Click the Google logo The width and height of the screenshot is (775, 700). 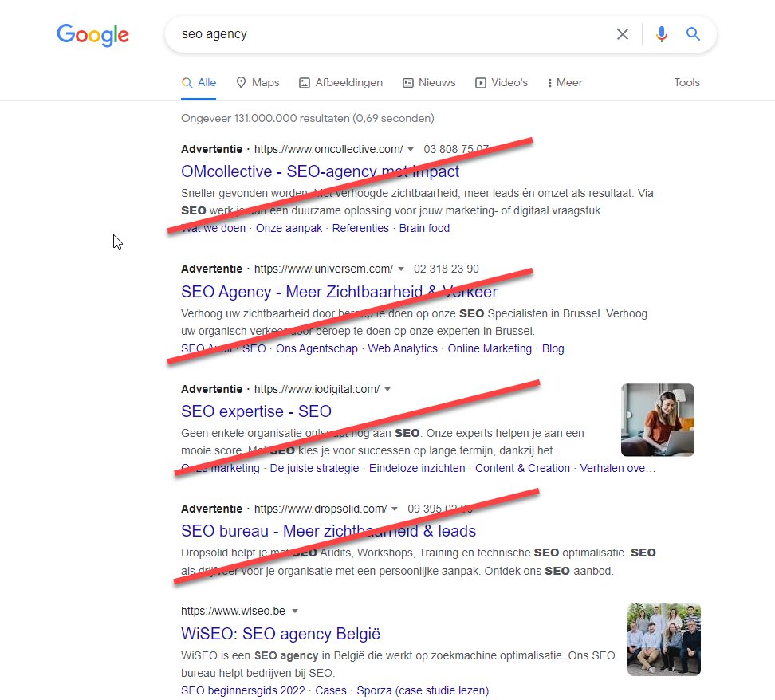(x=92, y=35)
